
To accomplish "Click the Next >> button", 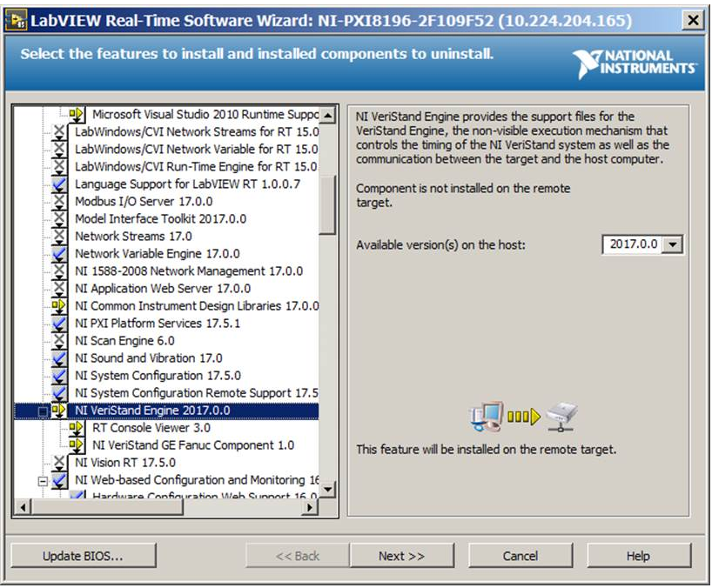I will (x=401, y=556).
